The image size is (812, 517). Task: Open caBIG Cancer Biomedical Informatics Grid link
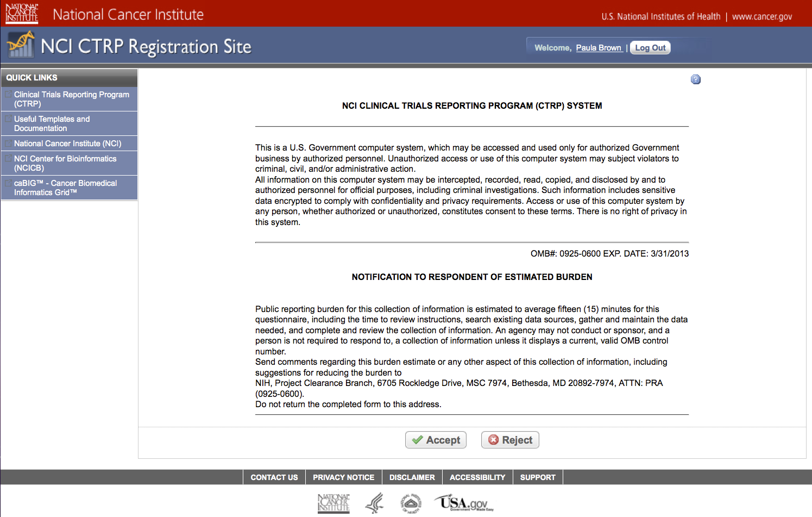click(65, 188)
